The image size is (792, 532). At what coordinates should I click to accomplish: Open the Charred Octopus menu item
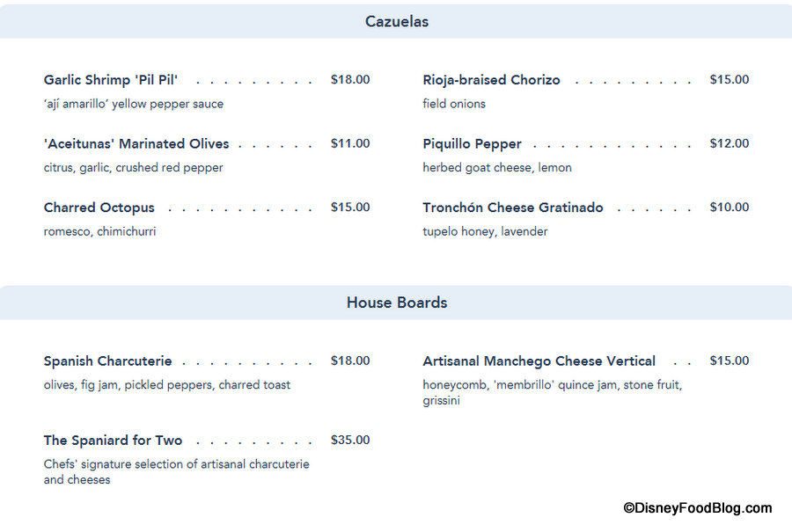click(99, 208)
